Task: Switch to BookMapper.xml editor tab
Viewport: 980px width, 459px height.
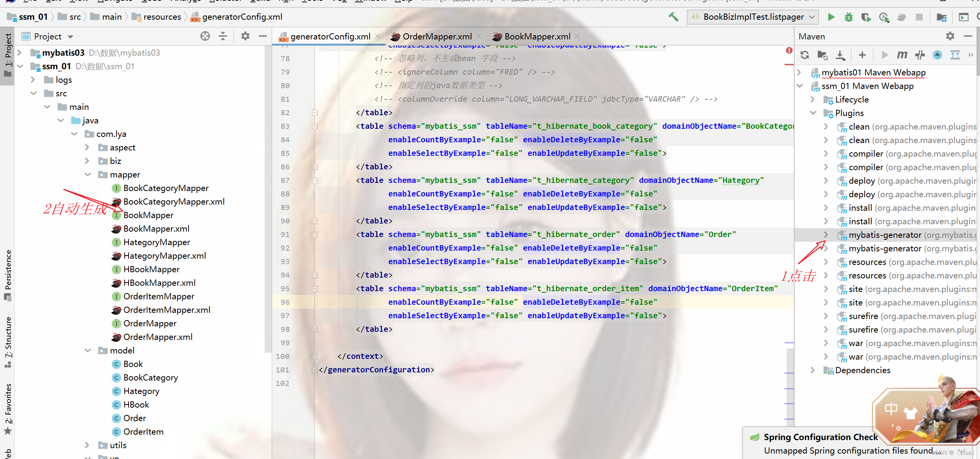Action: tap(537, 36)
